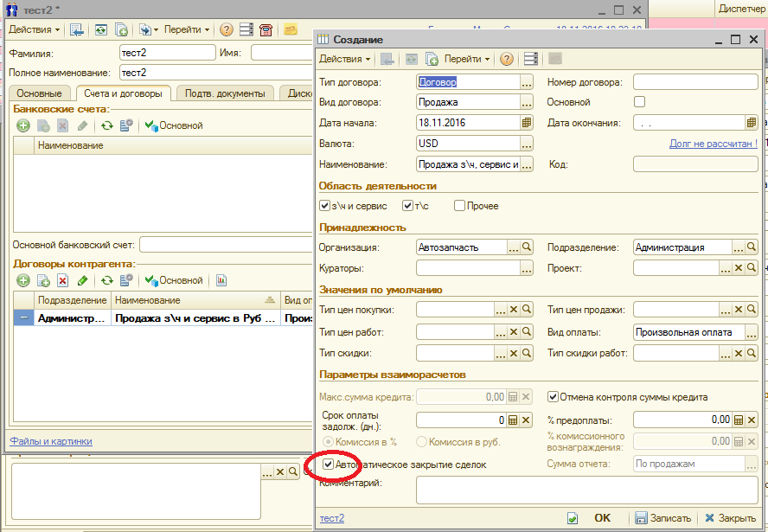Open the calculator for Срок оплаты задолж.

coord(513,420)
